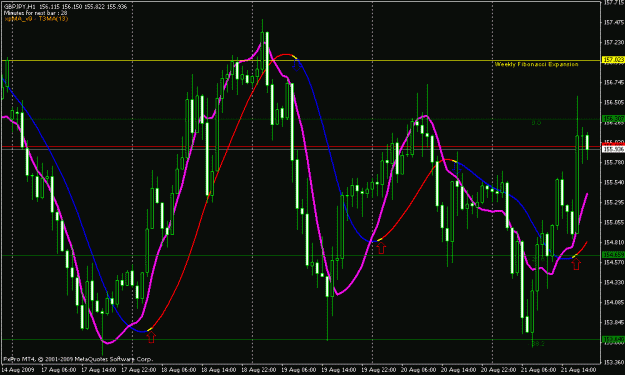Viewport: 625px width, 375px height.
Task: Click the 157.475 price scale value
Action: (613, 22)
